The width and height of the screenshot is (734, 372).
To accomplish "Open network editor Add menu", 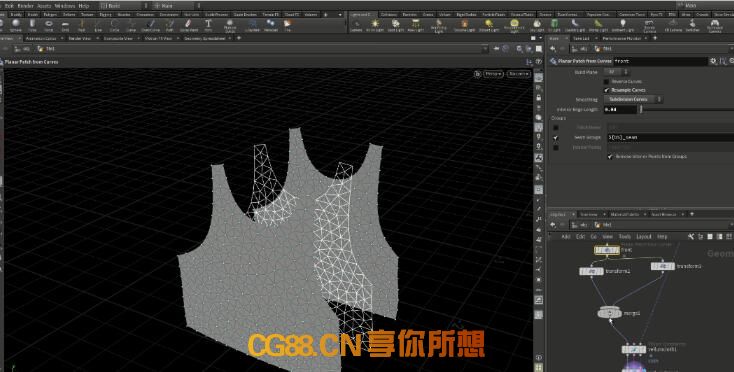I will point(565,237).
